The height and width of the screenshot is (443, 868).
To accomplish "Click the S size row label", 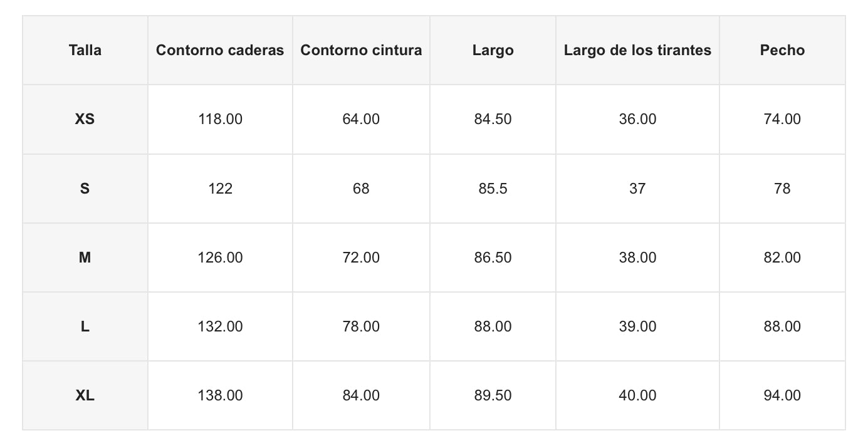I will [85, 189].
